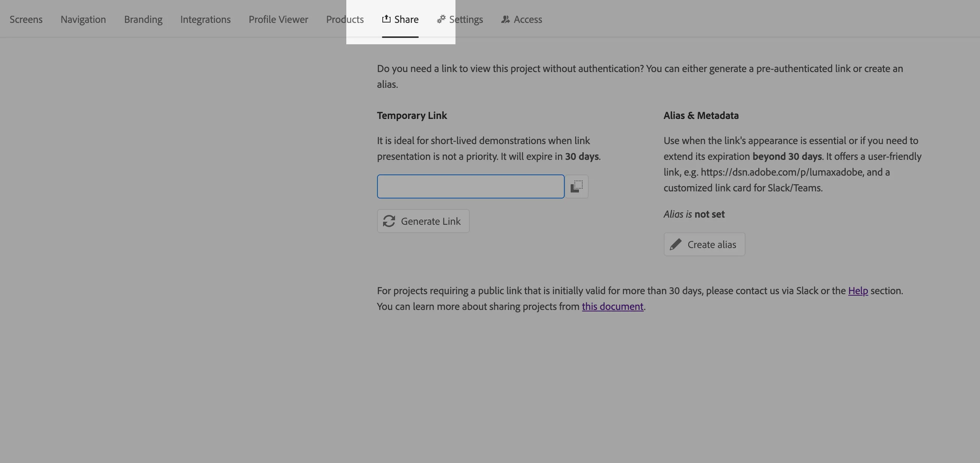The height and width of the screenshot is (463, 980).
Task: Switch to the Access tab
Action: pyautogui.click(x=522, y=20)
